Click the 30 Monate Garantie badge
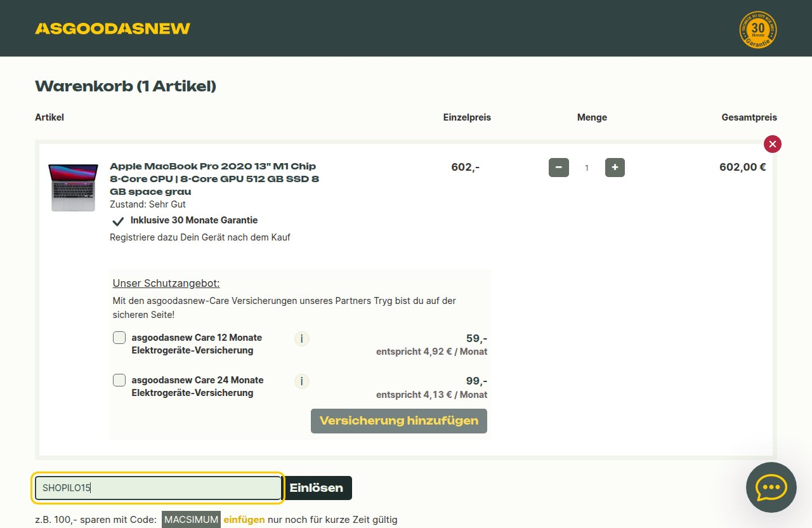Screen dimensions: 812x528 tap(758, 30)
